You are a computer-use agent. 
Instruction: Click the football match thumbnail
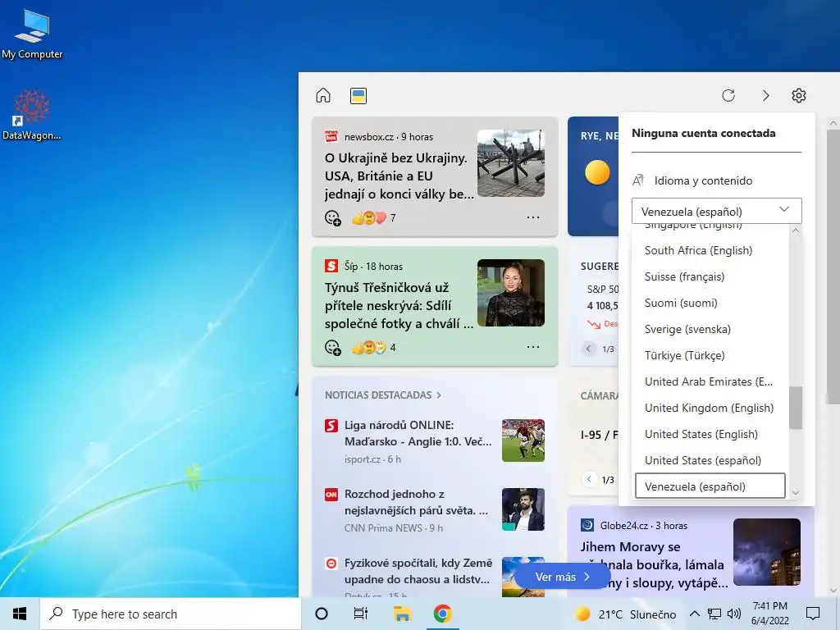click(x=523, y=441)
